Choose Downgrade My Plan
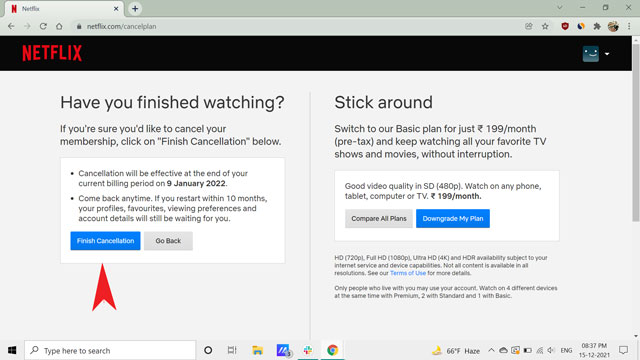 [453, 218]
